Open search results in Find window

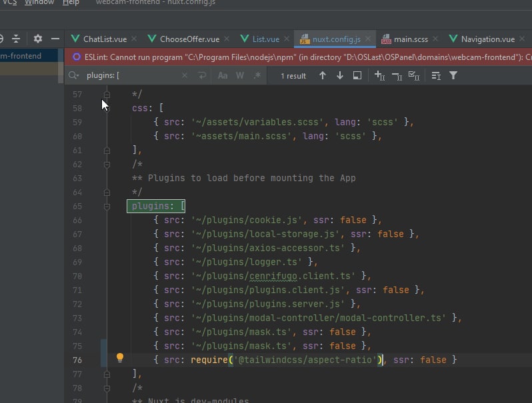click(357, 75)
